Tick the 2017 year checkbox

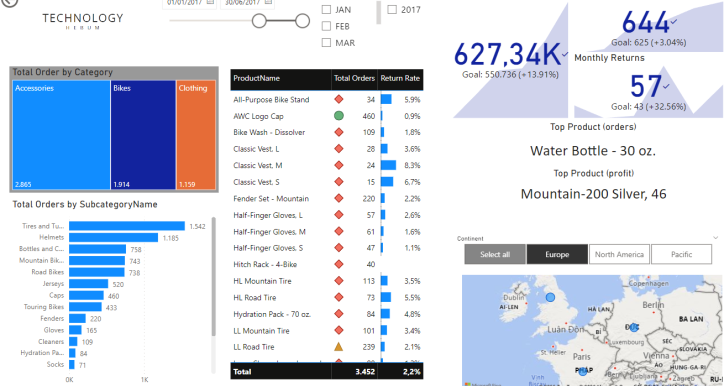(392, 9)
